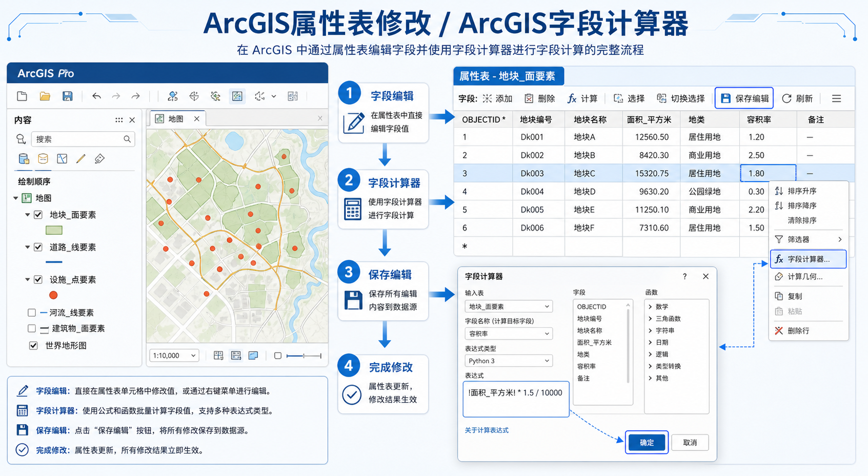Click the zoom slider in map status bar
The image size is (868, 476).
tap(304, 356)
